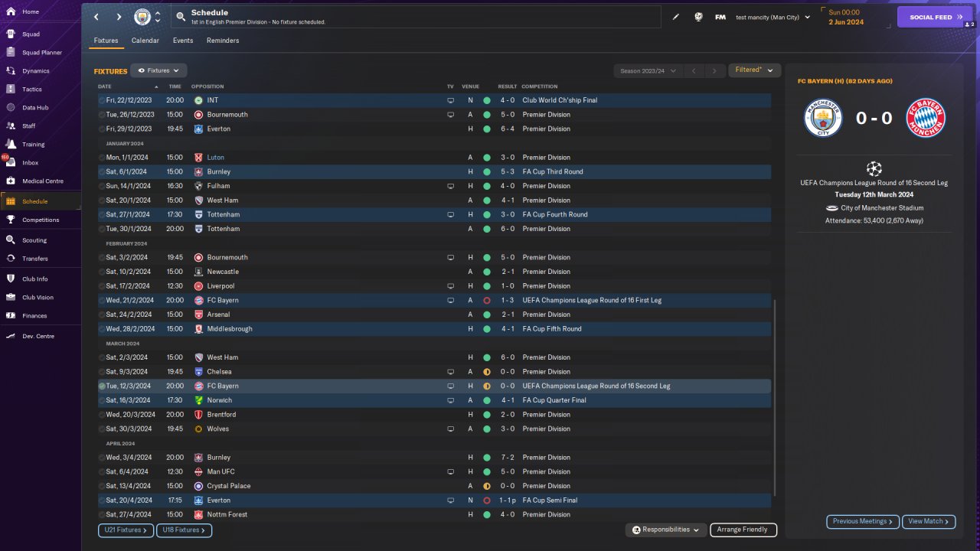The width and height of the screenshot is (980, 551).
Task: Switch to the Reminders tab
Action: 223,41
